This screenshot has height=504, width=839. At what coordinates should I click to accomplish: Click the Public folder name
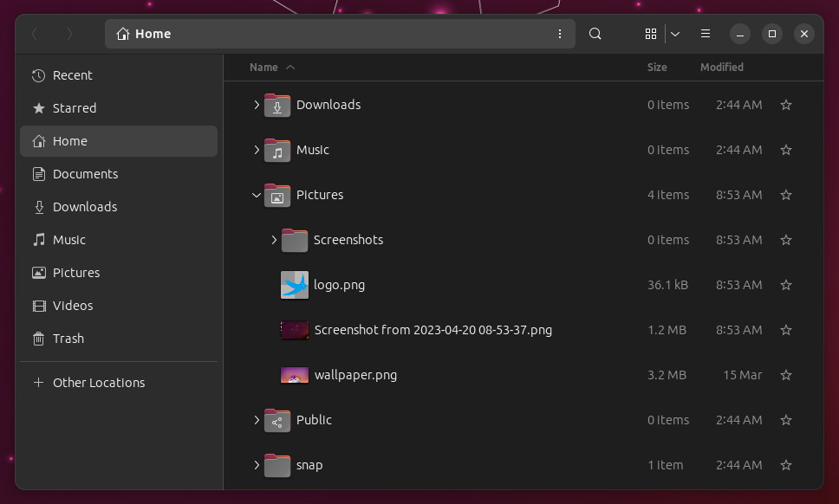pyautogui.click(x=314, y=420)
